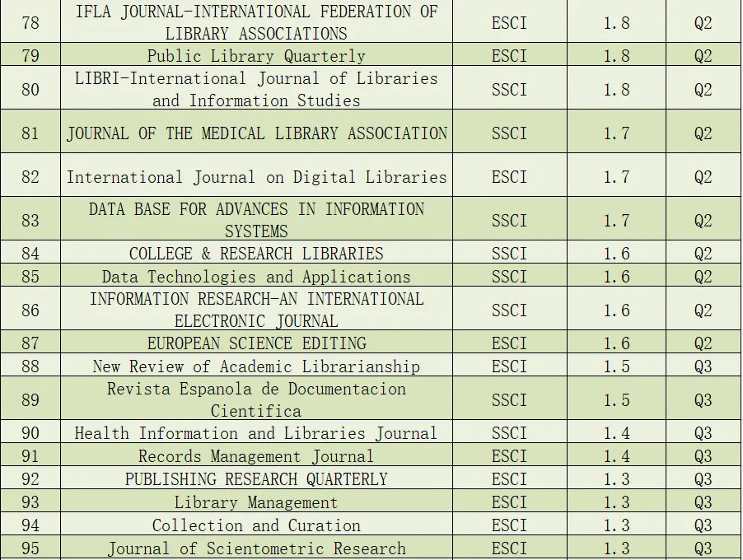
Task: Click the row number 78 cell
Action: [30, 23]
